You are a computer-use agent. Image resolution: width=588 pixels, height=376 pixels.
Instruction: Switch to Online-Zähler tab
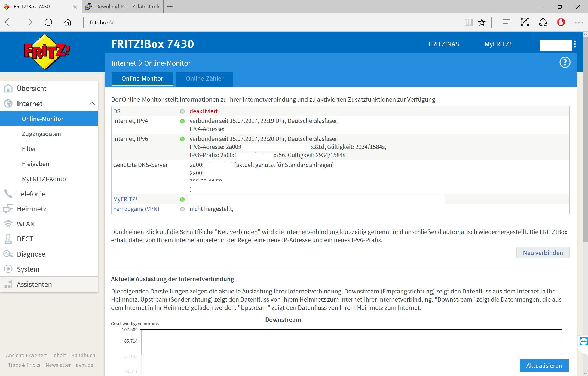(x=204, y=79)
